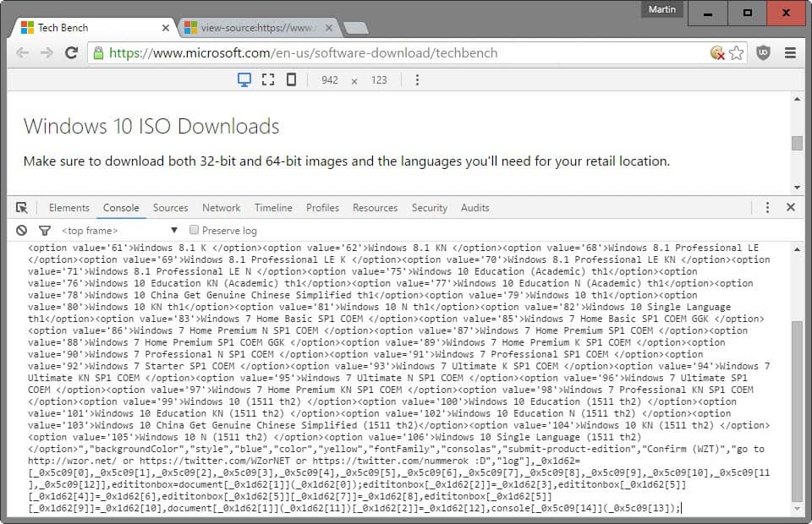Open Chrome's menu
The height and width of the screenshot is (524, 812).
pyautogui.click(x=789, y=52)
